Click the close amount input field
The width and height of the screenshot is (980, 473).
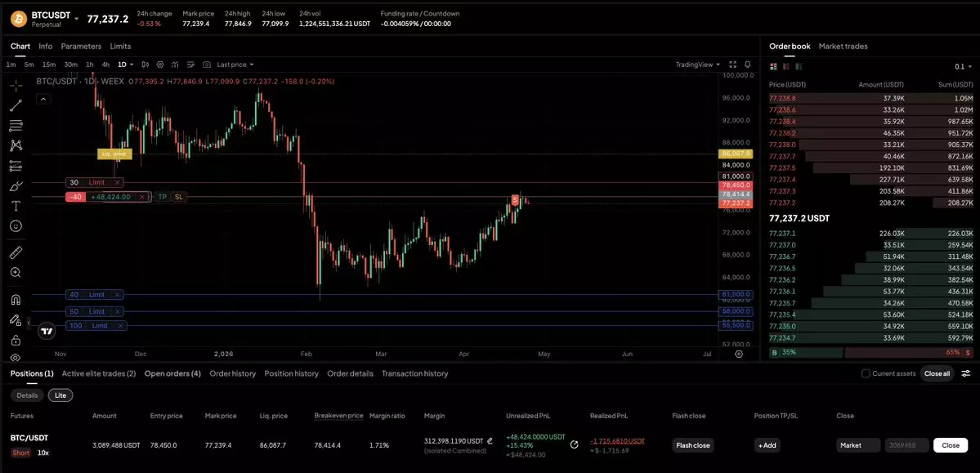tap(907, 445)
